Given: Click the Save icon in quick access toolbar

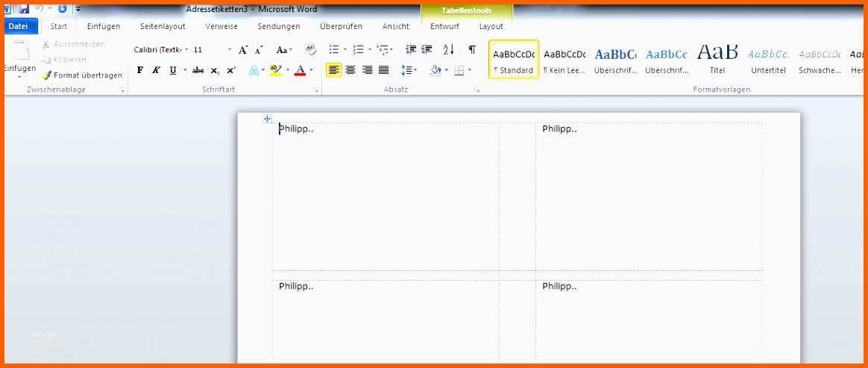Looking at the screenshot, I should pyautogui.click(x=24, y=9).
